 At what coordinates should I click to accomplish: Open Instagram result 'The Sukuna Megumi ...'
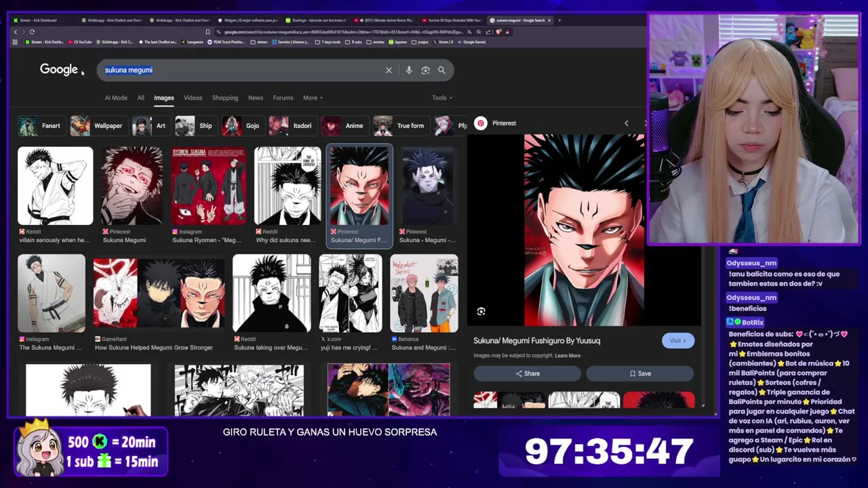point(52,303)
